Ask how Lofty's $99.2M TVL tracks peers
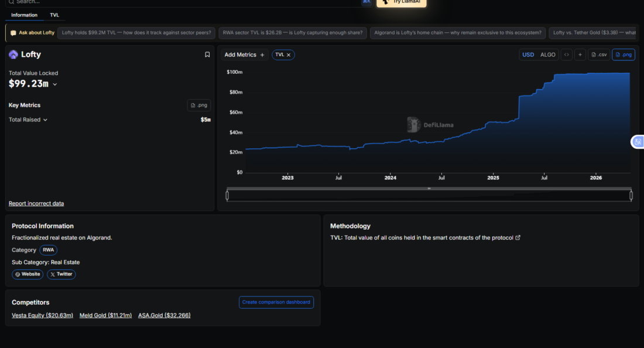The height and width of the screenshot is (348, 644). 136,33
